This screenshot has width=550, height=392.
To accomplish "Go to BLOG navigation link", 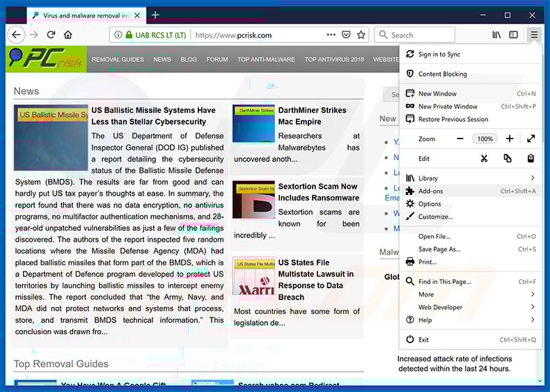I will pyautogui.click(x=189, y=59).
